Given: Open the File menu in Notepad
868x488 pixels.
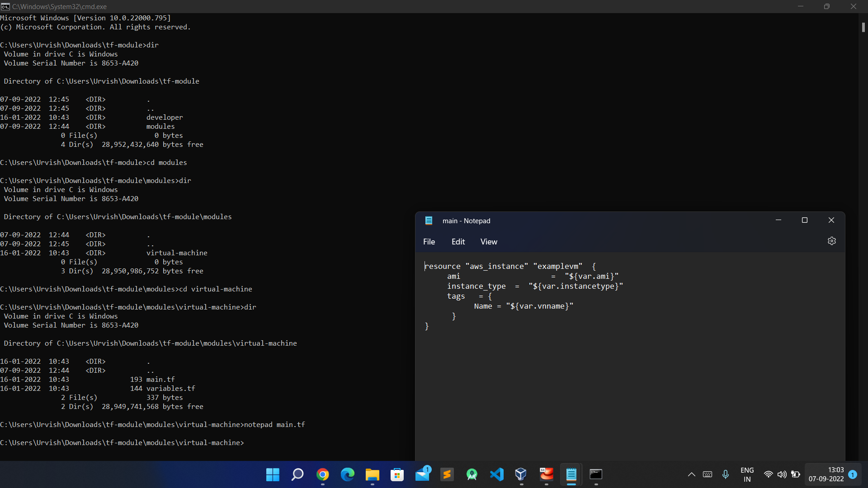Looking at the screenshot, I should coord(429,242).
